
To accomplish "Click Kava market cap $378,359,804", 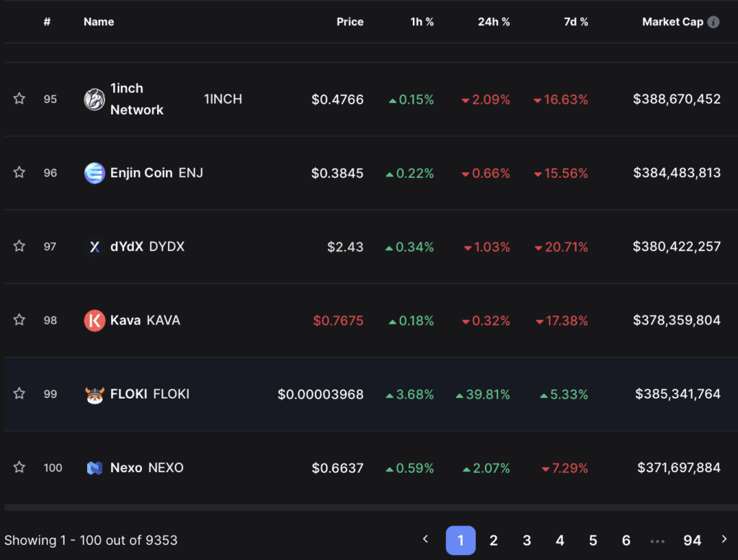I will pos(677,321).
